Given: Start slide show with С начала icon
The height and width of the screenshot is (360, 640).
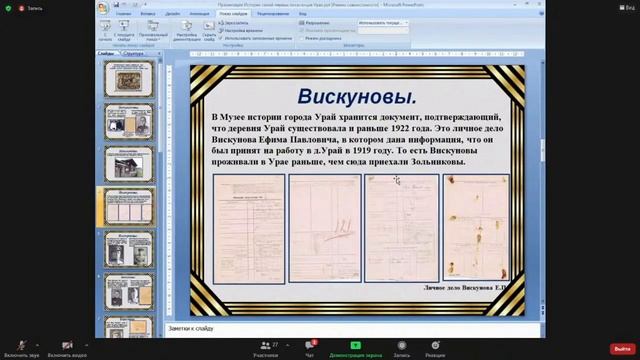Looking at the screenshot, I should (105, 30).
